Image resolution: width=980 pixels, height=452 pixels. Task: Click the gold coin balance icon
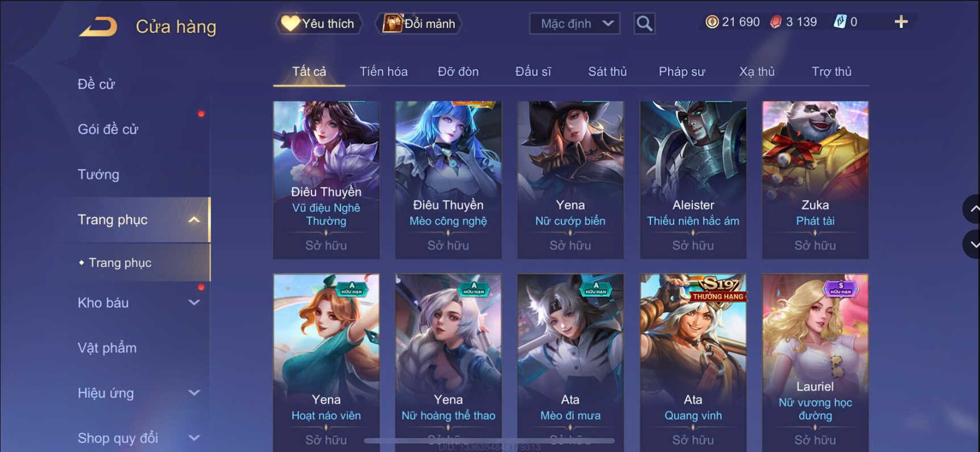coord(712,22)
